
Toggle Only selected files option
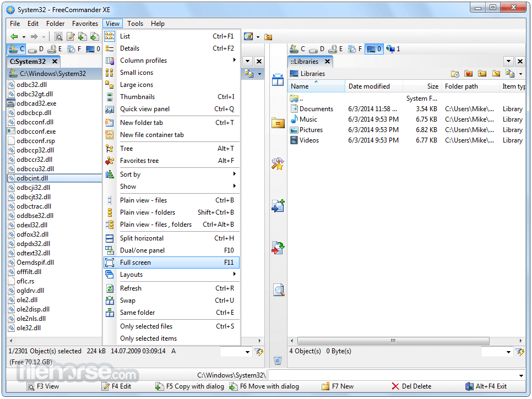tap(171, 326)
